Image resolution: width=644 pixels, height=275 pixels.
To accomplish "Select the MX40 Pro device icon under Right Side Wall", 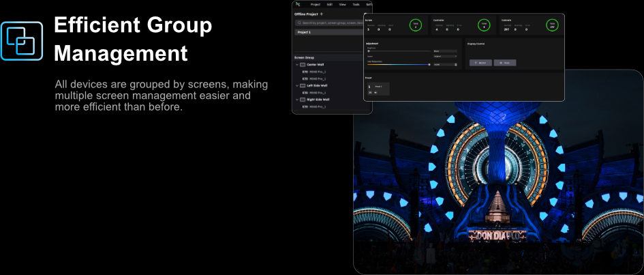I will point(305,106).
